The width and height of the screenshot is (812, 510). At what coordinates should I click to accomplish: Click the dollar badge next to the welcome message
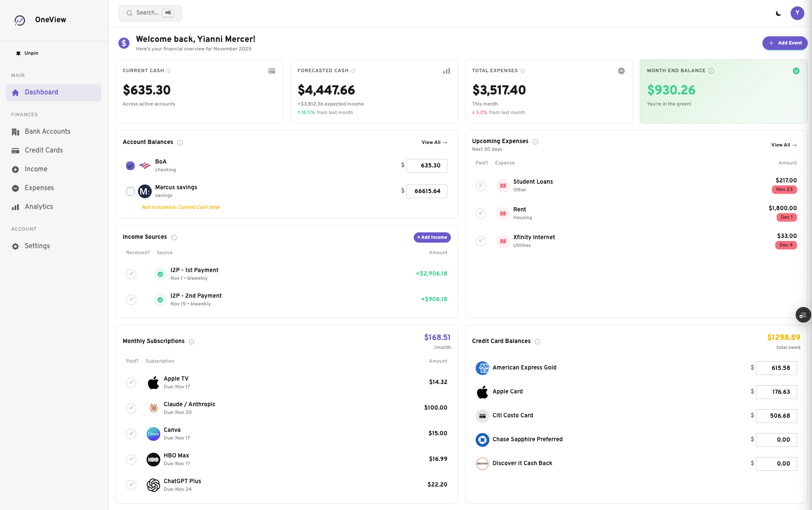click(x=124, y=43)
